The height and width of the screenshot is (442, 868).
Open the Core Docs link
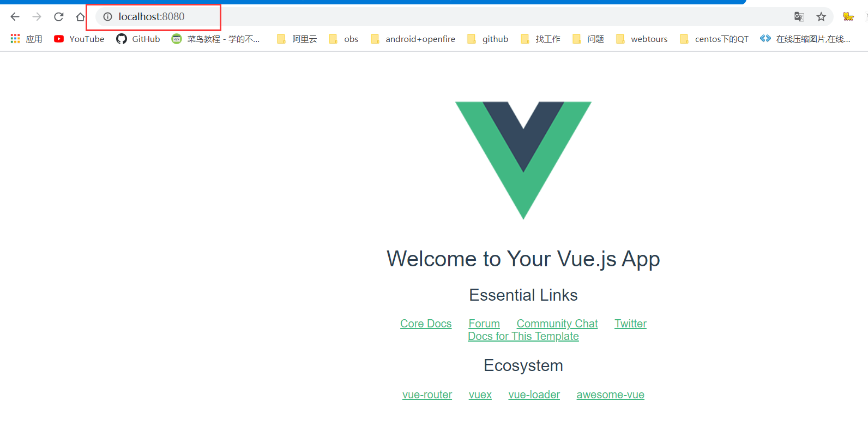tap(426, 324)
